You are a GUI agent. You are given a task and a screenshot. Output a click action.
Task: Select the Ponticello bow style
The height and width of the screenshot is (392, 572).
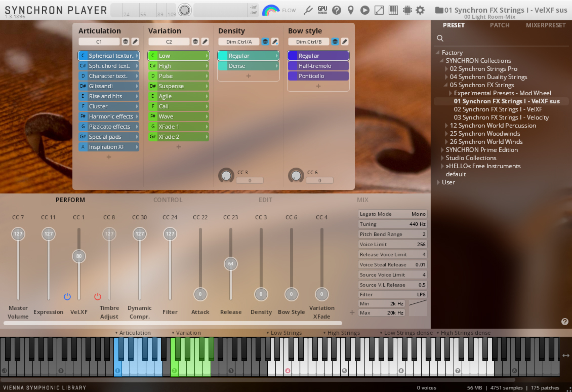(318, 76)
